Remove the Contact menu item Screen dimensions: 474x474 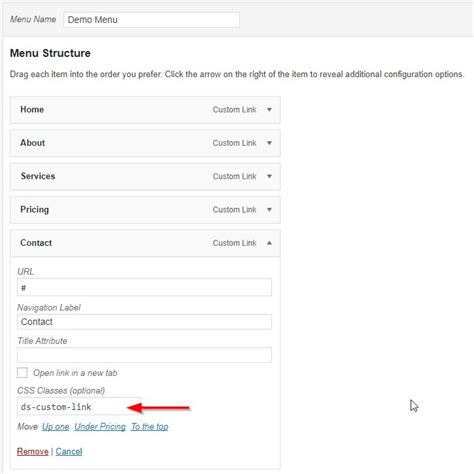(x=33, y=451)
